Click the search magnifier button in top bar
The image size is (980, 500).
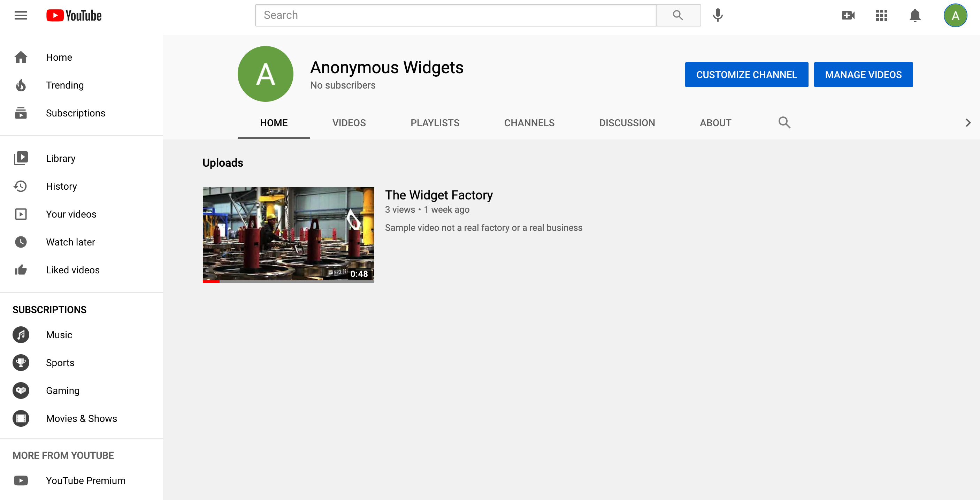pyautogui.click(x=678, y=15)
